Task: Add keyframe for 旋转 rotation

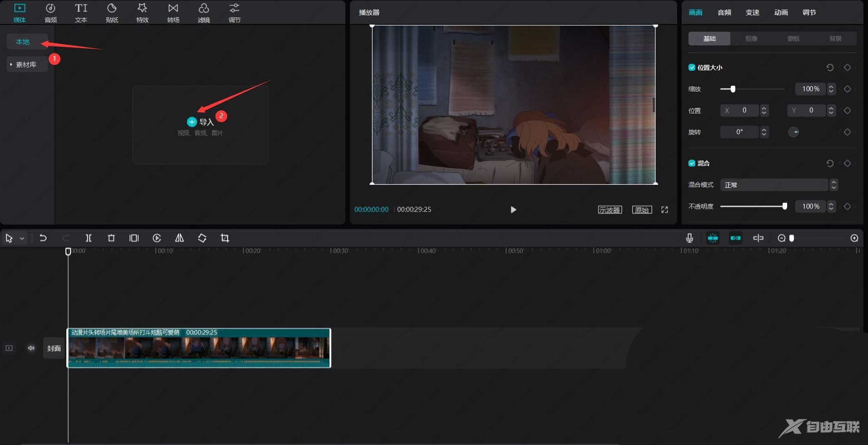Action: [x=847, y=132]
